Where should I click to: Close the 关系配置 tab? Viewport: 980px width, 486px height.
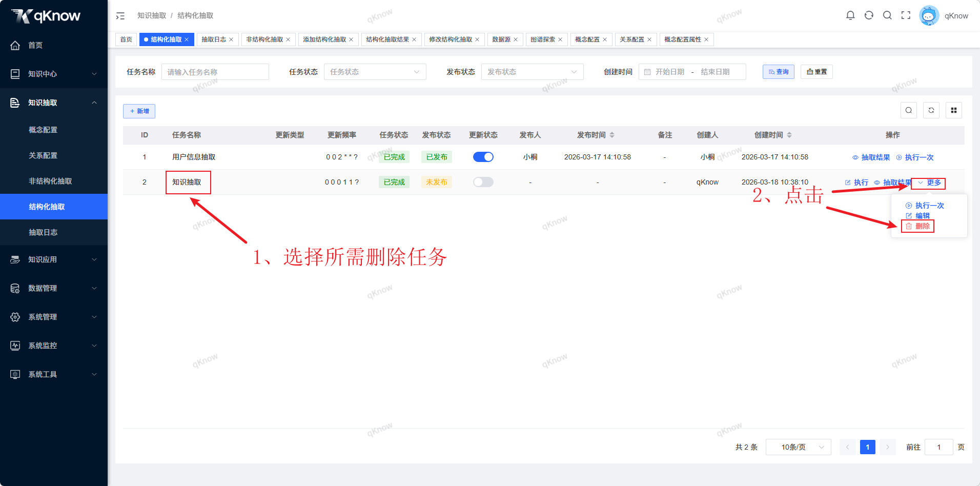click(x=649, y=39)
